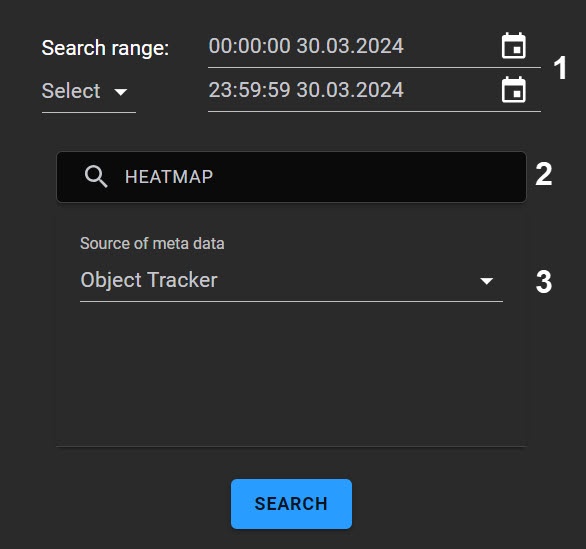Click the HEATMAP text label

pyautogui.click(x=169, y=177)
